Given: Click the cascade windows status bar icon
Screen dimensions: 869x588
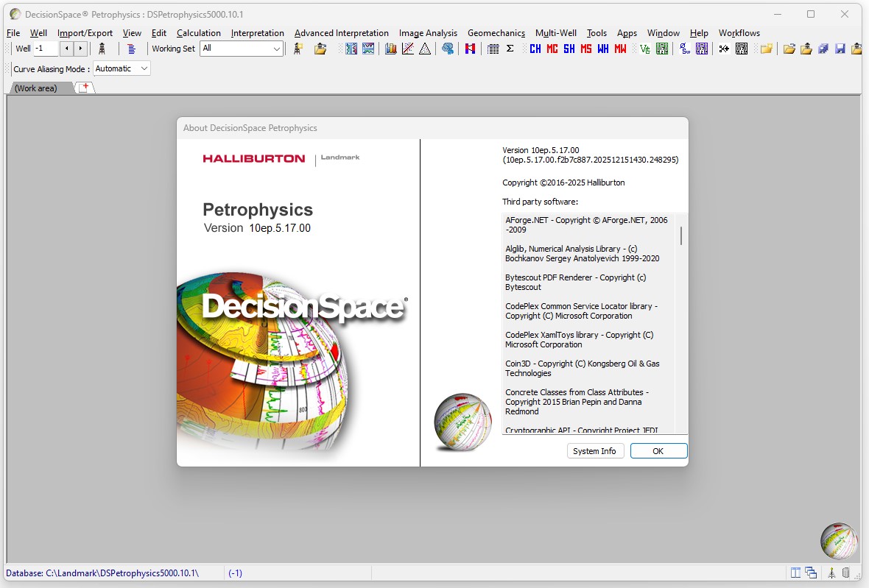Looking at the screenshot, I should 811,573.
